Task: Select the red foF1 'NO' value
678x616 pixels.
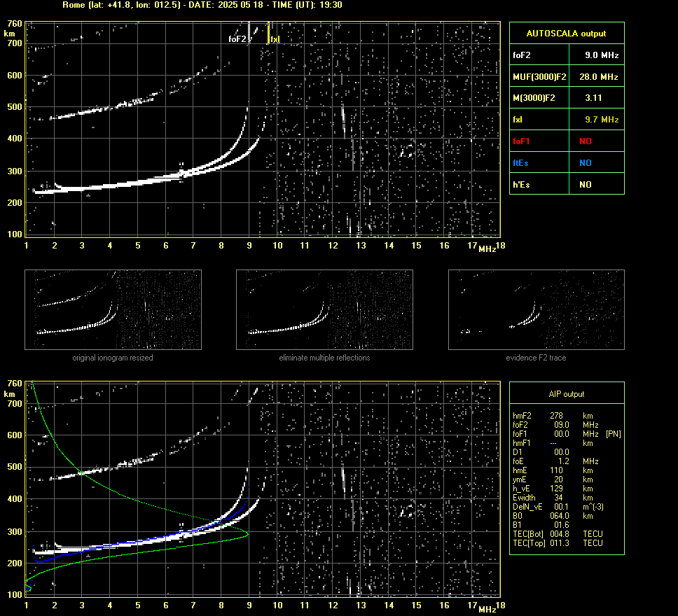Action: 586,141
